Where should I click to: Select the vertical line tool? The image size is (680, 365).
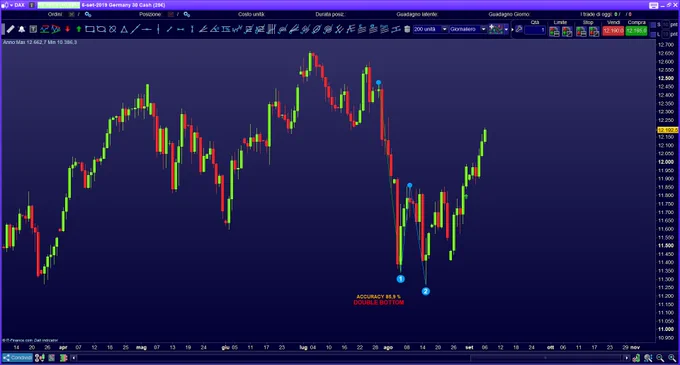(158, 29)
